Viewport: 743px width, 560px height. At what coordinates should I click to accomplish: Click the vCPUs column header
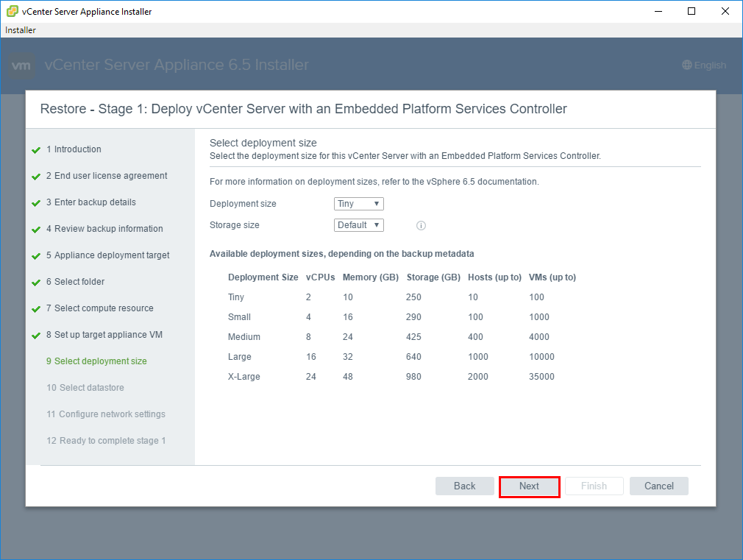pos(320,277)
